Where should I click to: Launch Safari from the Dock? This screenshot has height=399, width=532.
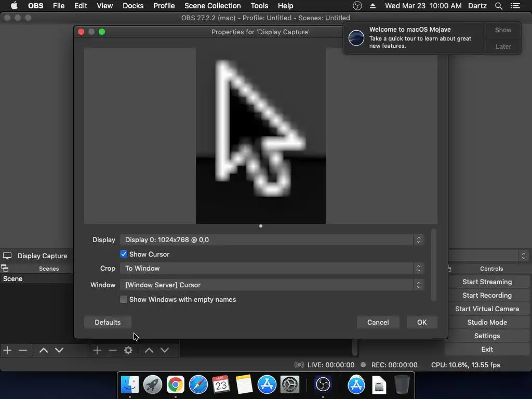tap(198, 384)
